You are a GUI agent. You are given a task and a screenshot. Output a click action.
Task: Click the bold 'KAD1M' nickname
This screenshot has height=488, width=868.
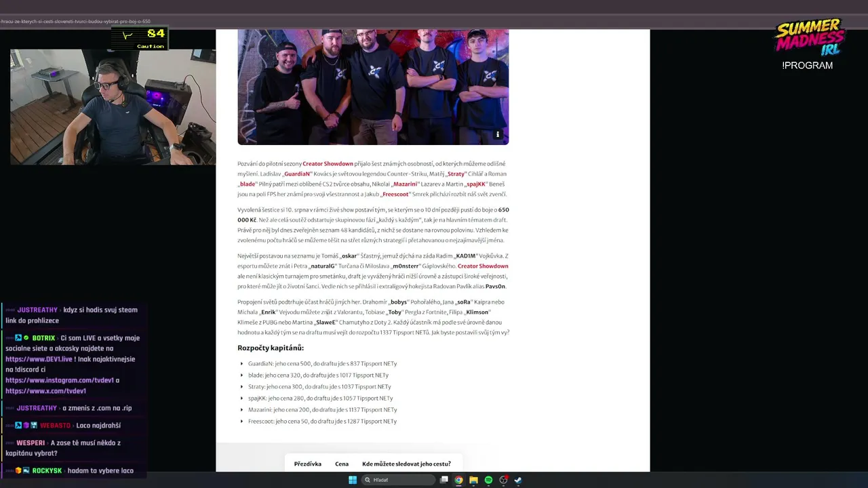(x=466, y=256)
